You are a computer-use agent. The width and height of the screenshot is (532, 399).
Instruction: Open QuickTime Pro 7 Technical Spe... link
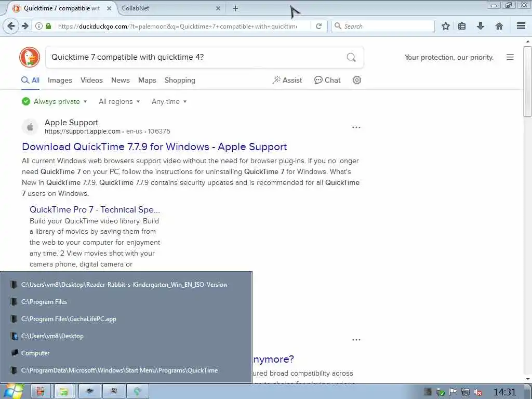click(95, 209)
